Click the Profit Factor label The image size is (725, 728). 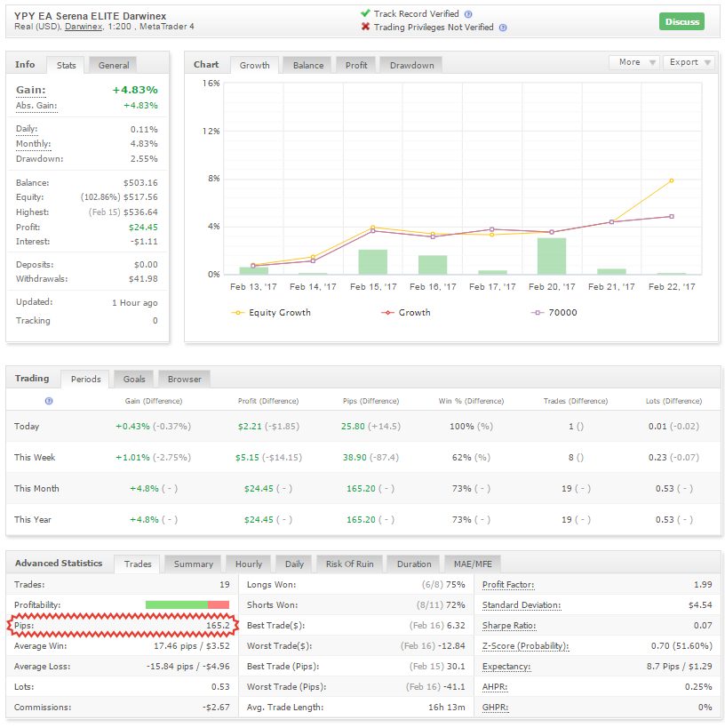[508, 585]
